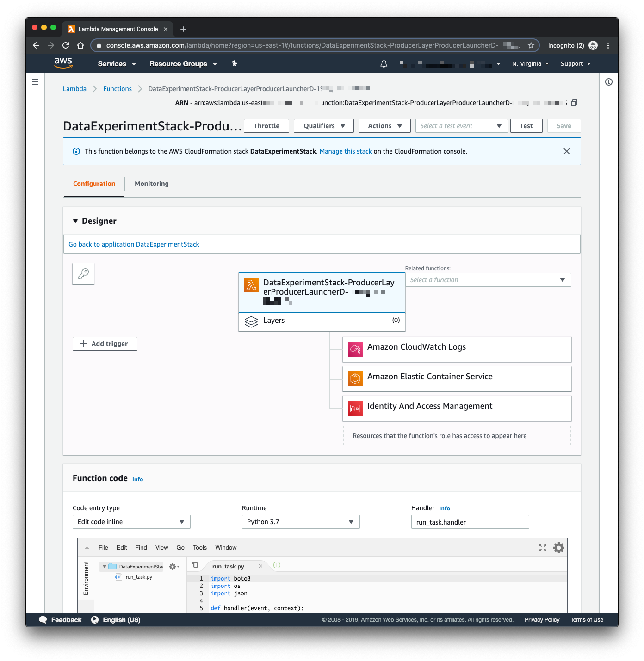Bookmark this page with the star
644x661 pixels.
tap(531, 45)
